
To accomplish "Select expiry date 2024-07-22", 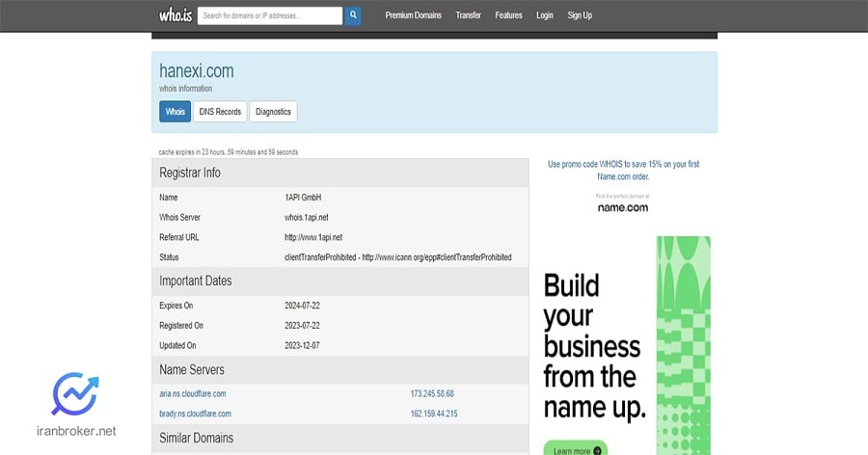I will point(302,306).
